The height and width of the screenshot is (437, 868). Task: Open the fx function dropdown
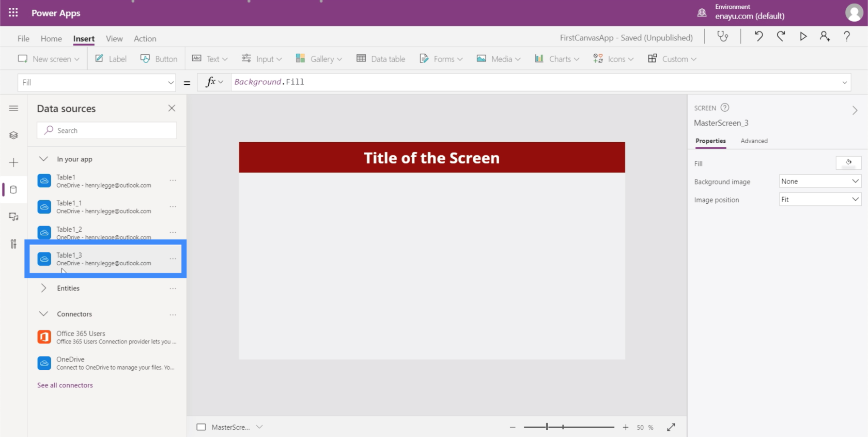[x=214, y=82]
